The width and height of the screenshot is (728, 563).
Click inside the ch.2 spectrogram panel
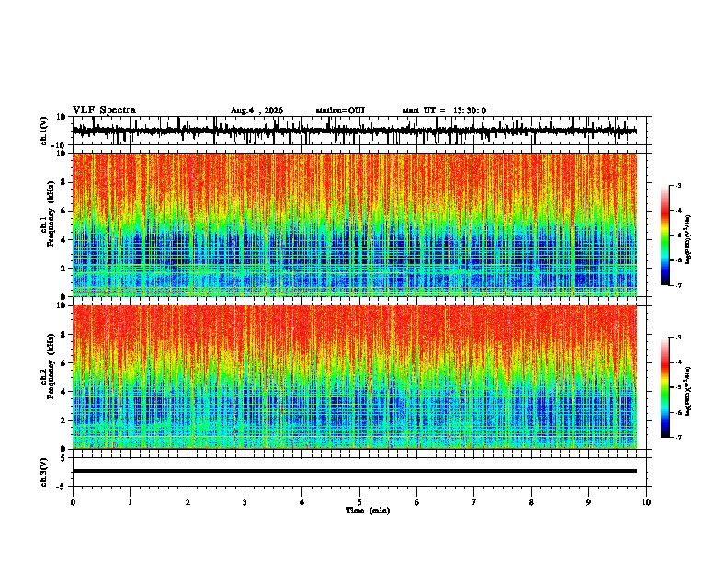(x=355, y=377)
